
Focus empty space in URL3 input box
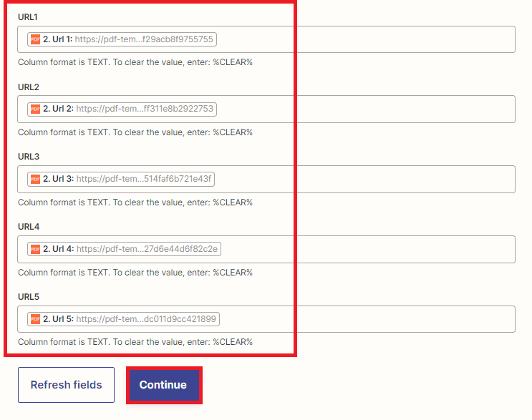(x=365, y=179)
